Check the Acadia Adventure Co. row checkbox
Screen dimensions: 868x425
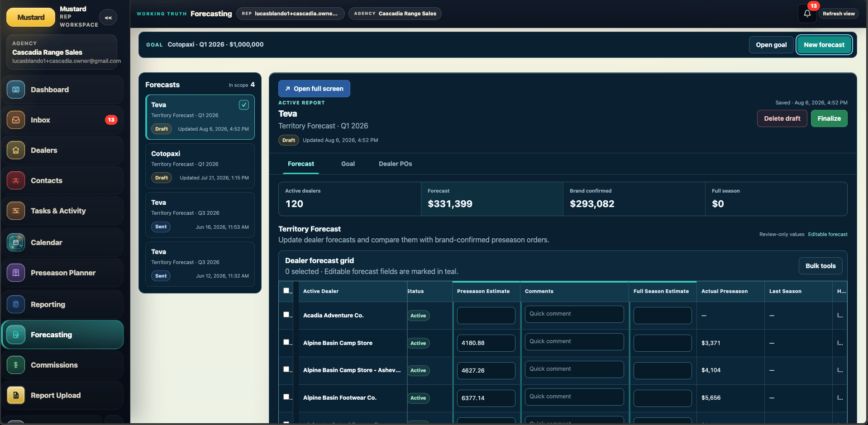[x=286, y=315]
